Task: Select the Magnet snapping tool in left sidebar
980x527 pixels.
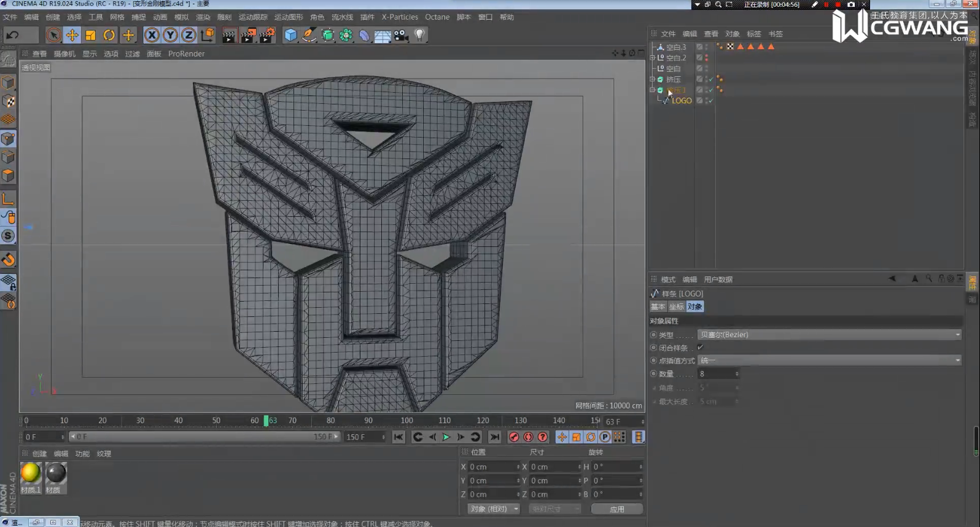Action: click(x=9, y=260)
